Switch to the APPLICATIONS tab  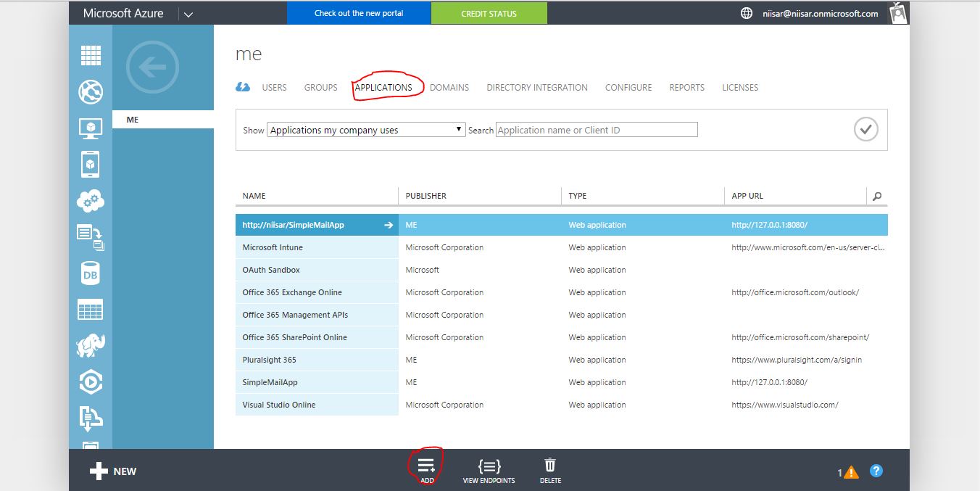tap(383, 87)
